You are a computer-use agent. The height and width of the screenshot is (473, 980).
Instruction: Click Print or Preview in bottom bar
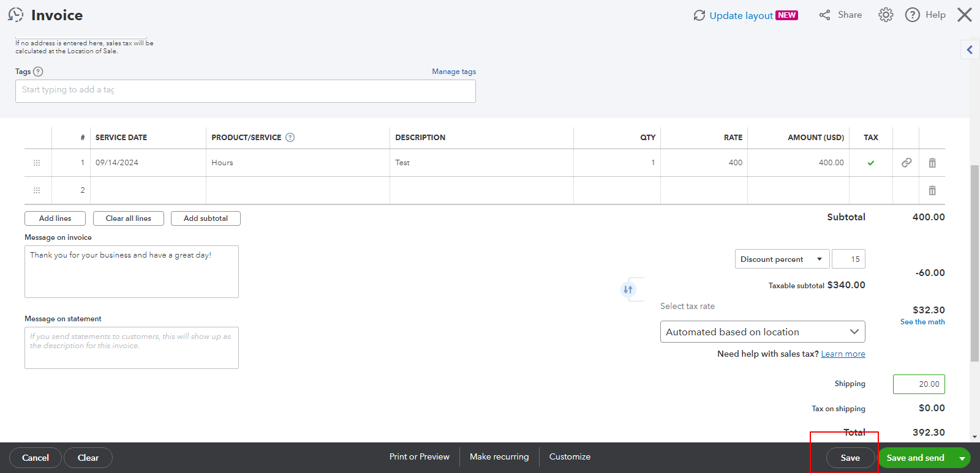pyautogui.click(x=419, y=457)
